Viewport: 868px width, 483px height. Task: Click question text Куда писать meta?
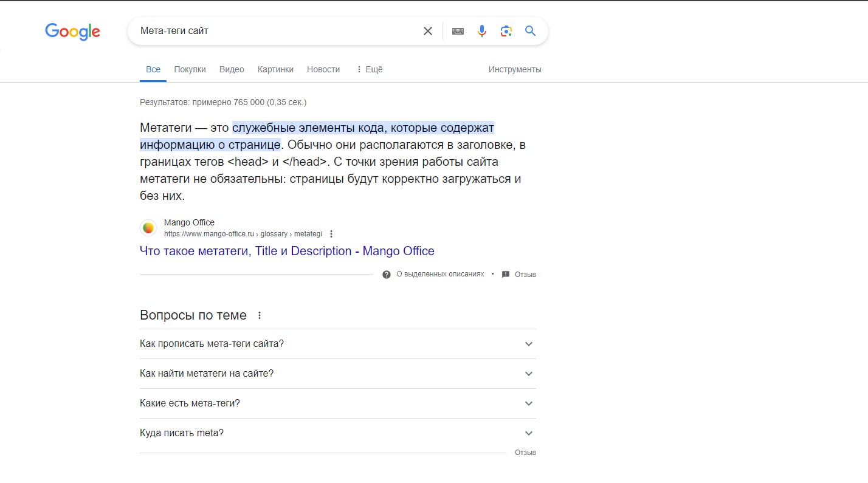click(182, 433)
